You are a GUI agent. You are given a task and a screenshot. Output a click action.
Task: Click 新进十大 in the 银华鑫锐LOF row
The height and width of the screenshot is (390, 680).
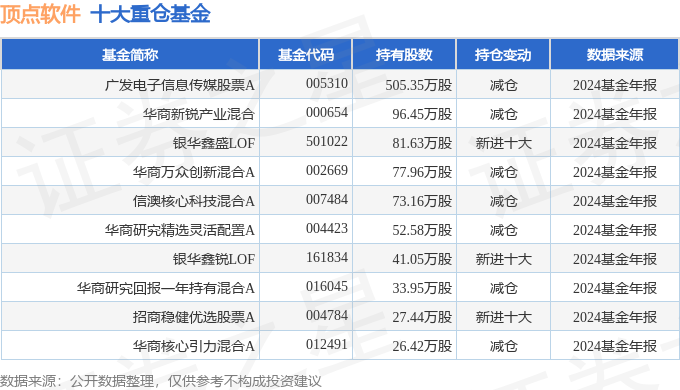[x=503, y=259]
